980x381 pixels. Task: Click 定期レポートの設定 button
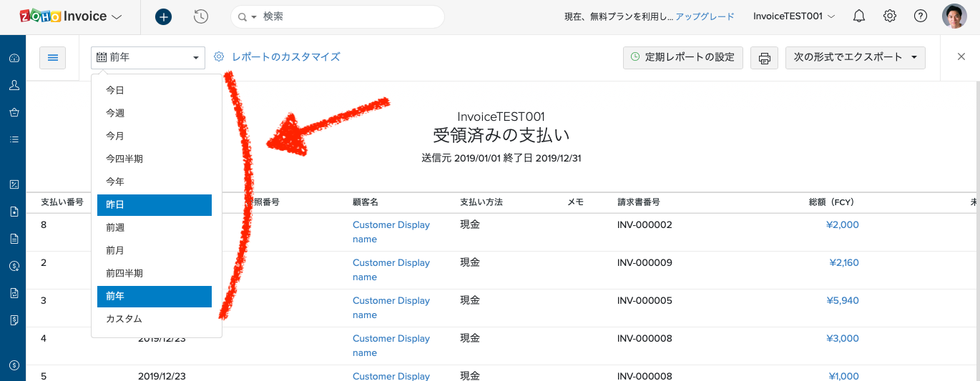682,58
